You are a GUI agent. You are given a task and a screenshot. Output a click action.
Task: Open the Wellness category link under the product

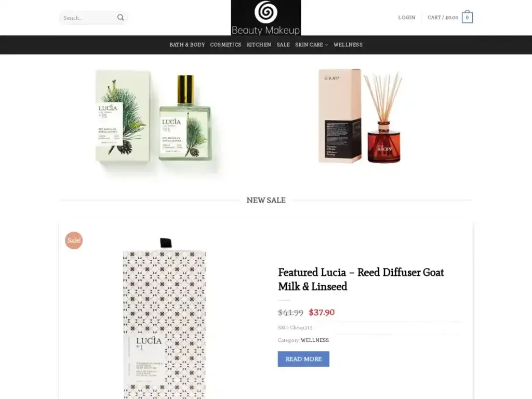click(x=315, y=340)
